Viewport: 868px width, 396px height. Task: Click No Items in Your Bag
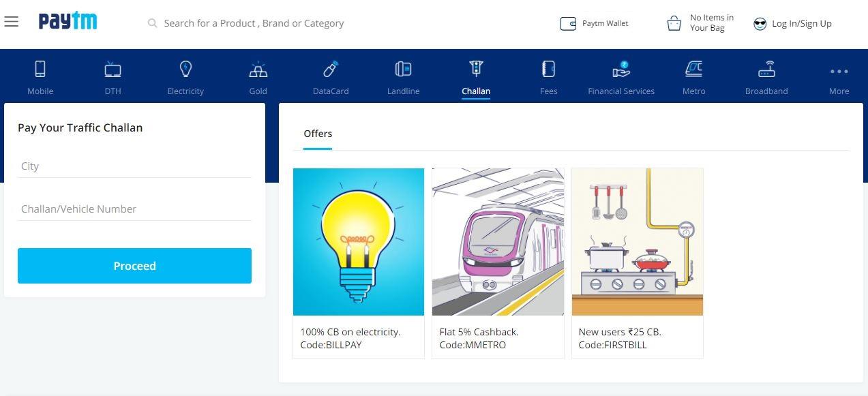[x=711, y=23]
